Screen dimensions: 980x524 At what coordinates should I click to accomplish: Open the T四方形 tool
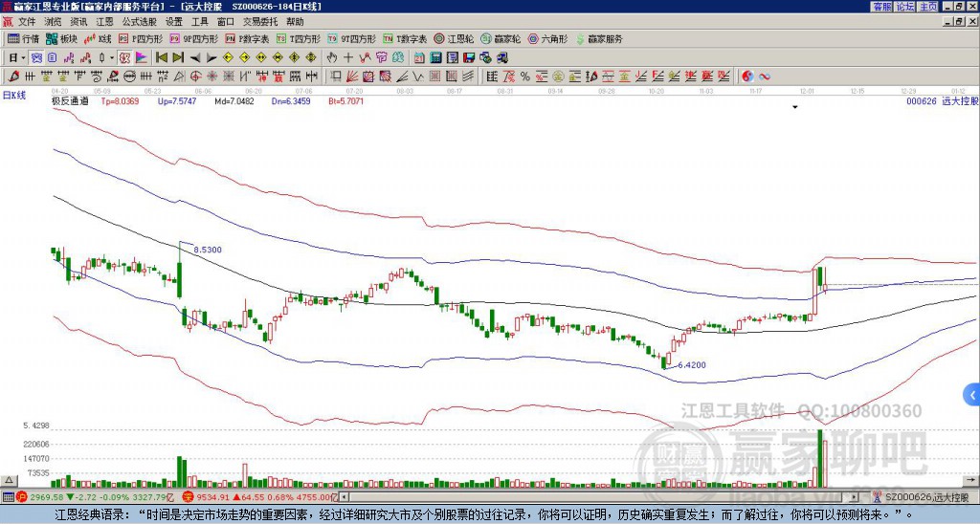[x=299, y=38]
